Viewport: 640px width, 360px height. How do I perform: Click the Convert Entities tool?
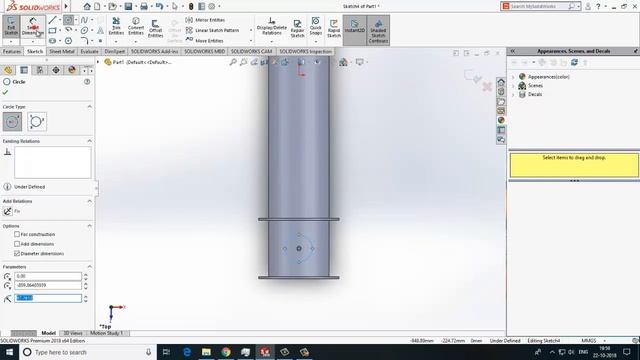[x=136, y=27]
